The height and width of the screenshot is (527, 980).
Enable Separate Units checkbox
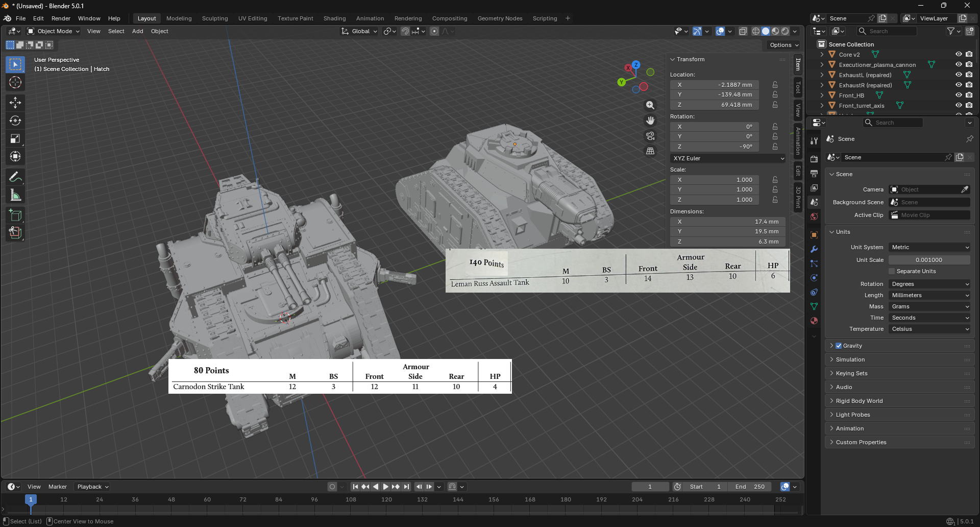coord(892,271)
